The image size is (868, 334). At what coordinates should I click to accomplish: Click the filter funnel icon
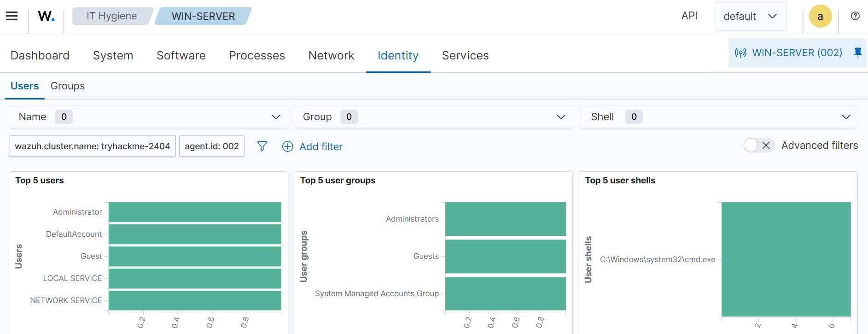262,146
